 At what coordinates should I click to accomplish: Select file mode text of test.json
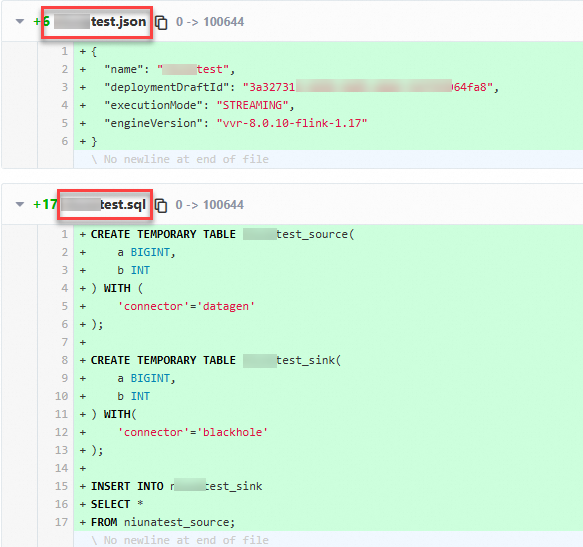(x=210, y=22)
